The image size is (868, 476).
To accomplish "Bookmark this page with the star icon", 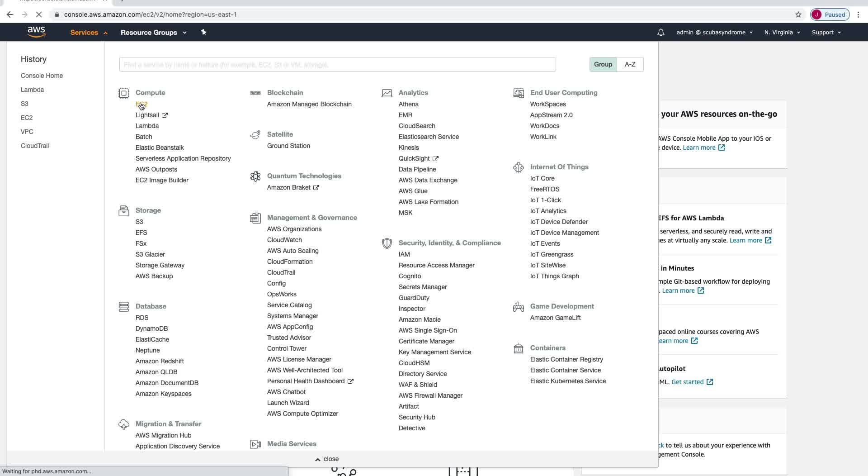I will [798, 14].
